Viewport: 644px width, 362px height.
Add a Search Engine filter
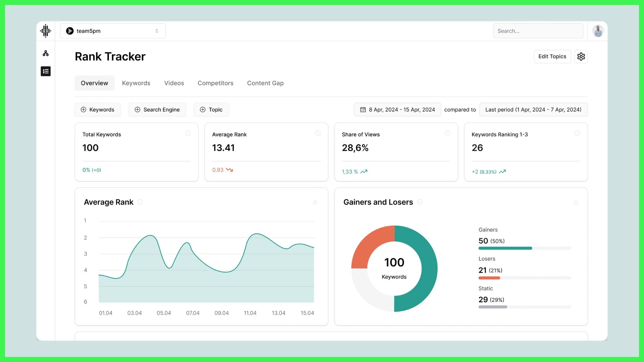(x=157, y=110)
